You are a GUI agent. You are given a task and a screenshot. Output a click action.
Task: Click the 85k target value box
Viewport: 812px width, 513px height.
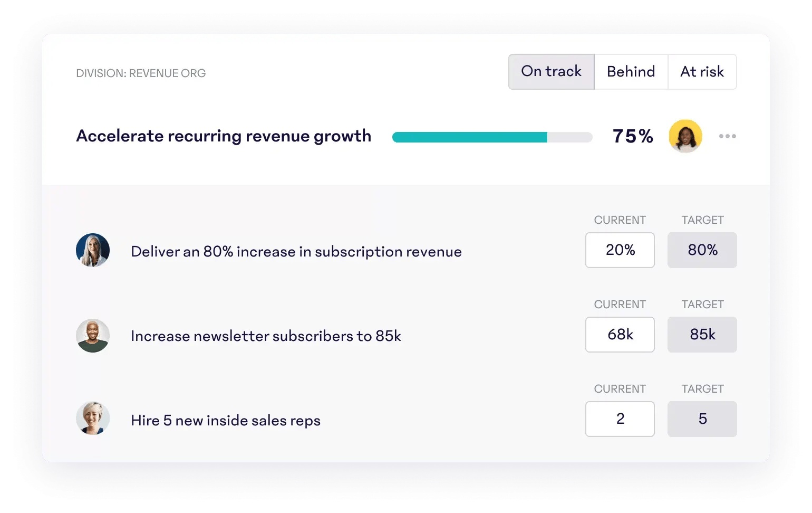702,335
